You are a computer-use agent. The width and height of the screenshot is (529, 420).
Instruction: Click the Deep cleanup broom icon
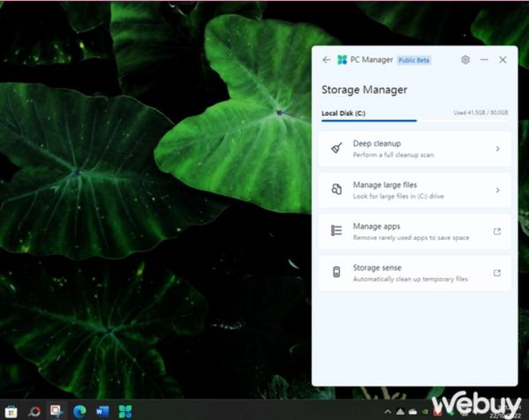coord(336,148)
